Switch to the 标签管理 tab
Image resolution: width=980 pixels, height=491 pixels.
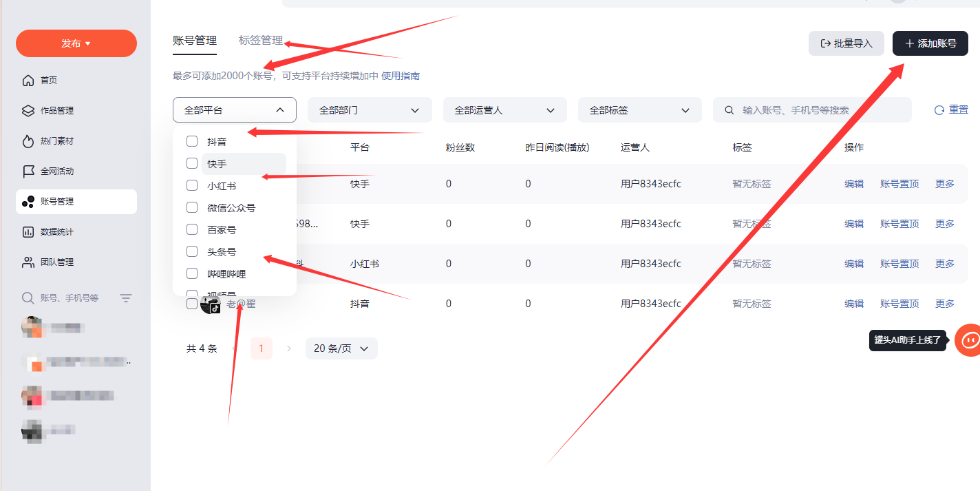261,41
